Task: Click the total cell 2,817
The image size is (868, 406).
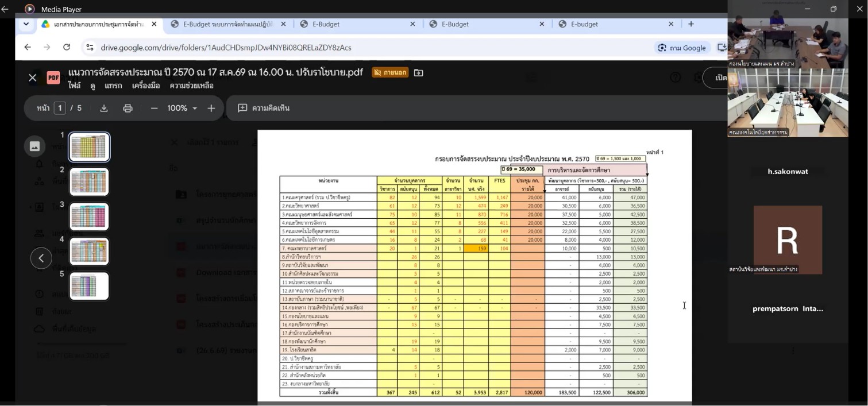Action: pyautogui.click(x=499, y=393)
